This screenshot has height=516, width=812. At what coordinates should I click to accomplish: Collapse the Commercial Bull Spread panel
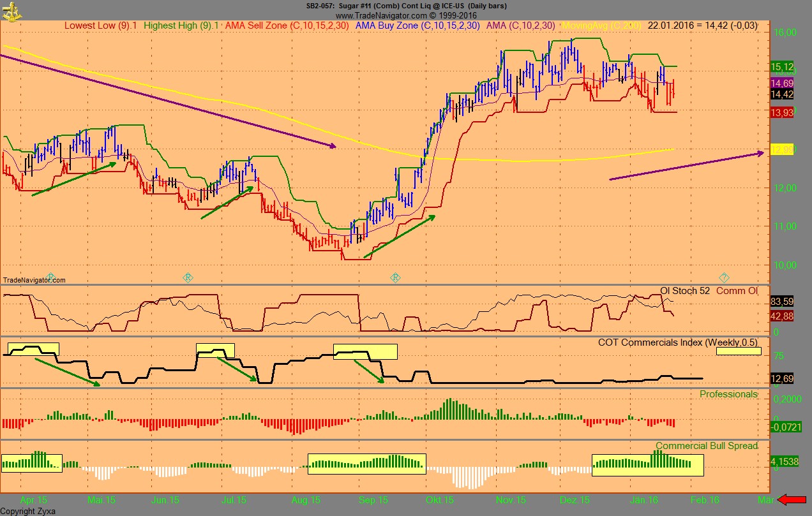click(x=707, y=446)
